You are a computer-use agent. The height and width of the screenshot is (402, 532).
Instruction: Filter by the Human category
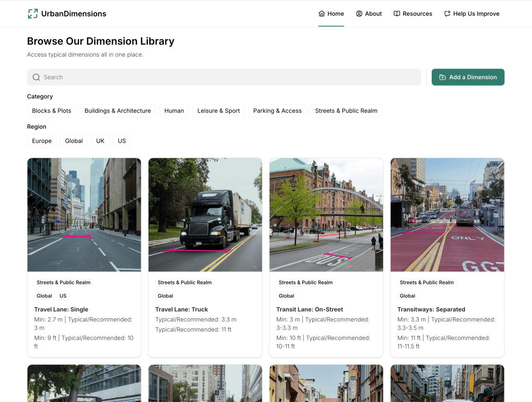(174, 111)
